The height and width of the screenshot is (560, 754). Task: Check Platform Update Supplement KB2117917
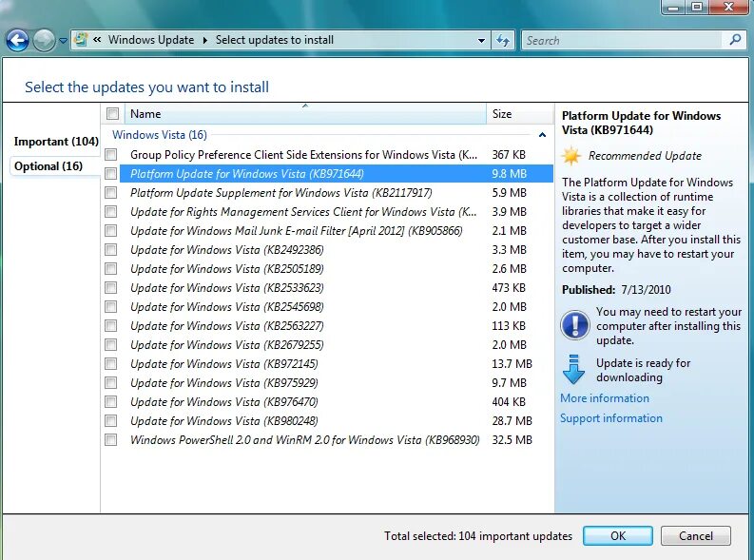(111, 193)
